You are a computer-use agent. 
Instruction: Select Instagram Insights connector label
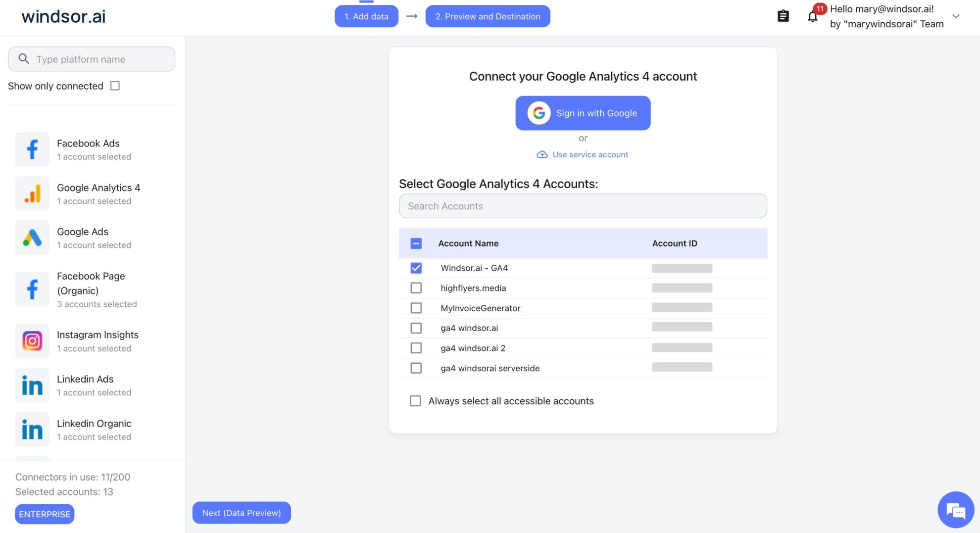pos(98,335)
